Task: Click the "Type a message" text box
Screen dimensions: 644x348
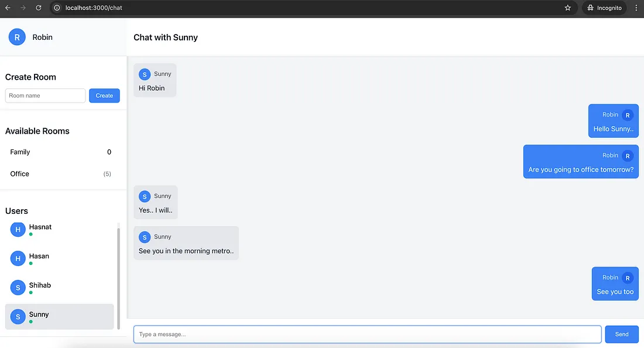Action: click(367, 335)
